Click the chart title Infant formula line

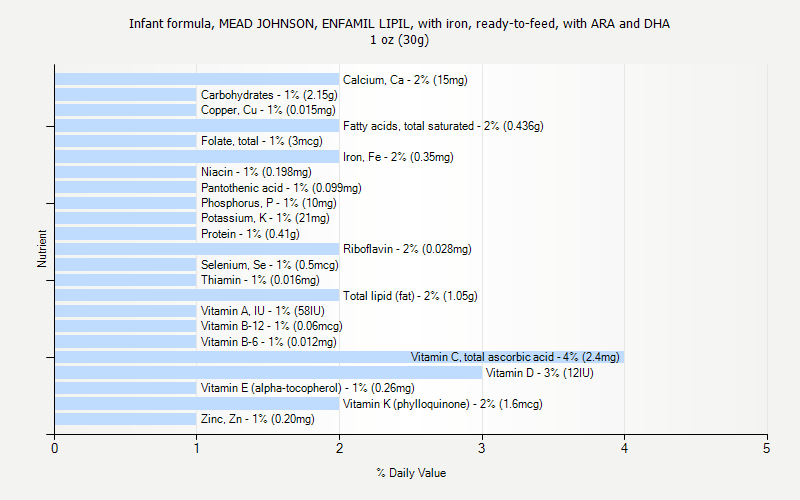click(399, 23)
